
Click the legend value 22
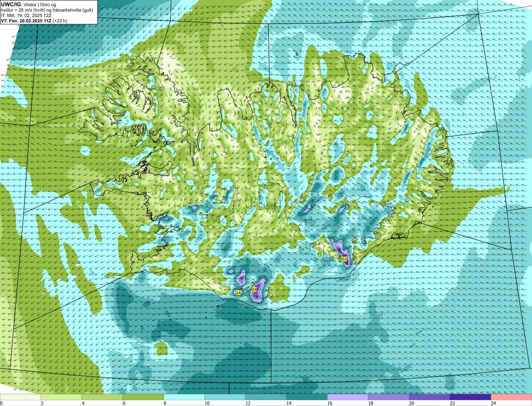pos(453,403)
